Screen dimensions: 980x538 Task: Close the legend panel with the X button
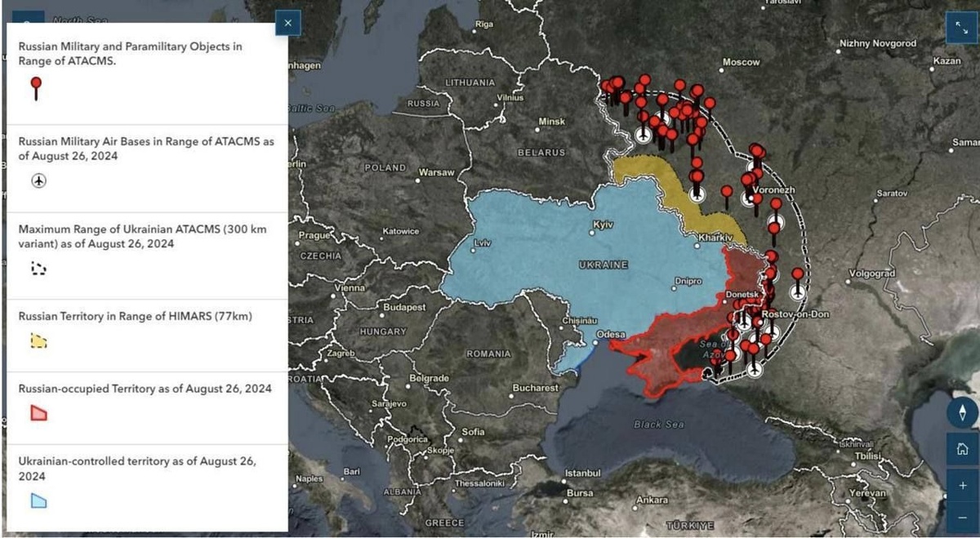click(x=287, y=23)
